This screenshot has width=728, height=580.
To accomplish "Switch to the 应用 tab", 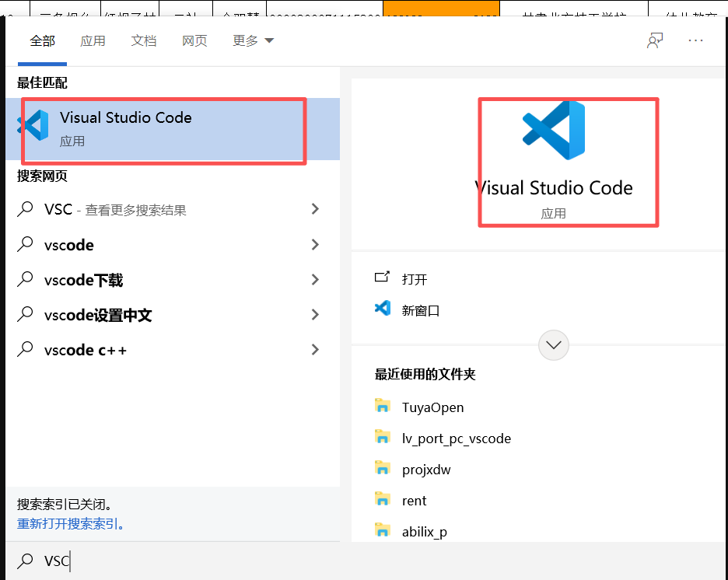I will click(93, 41).
